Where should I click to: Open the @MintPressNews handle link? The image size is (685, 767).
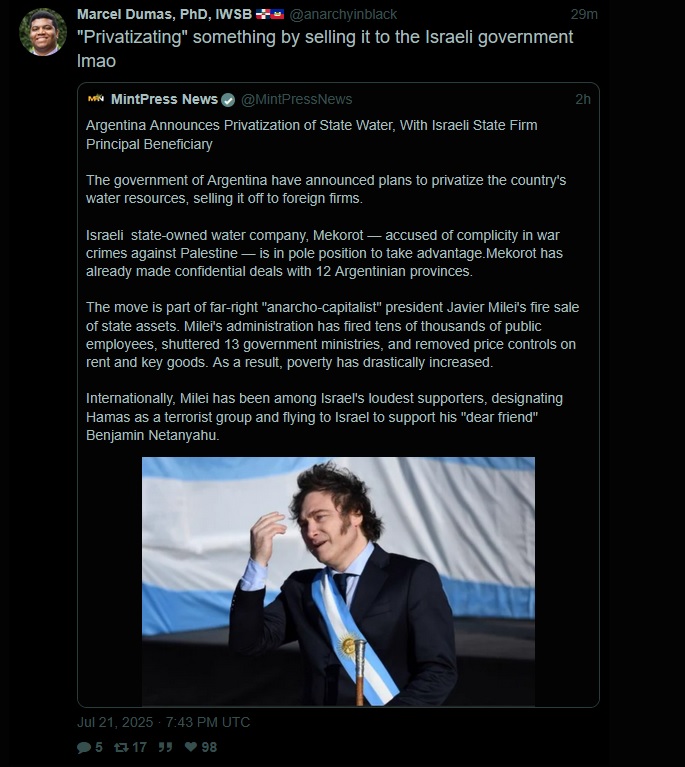[x=297, y=99]
